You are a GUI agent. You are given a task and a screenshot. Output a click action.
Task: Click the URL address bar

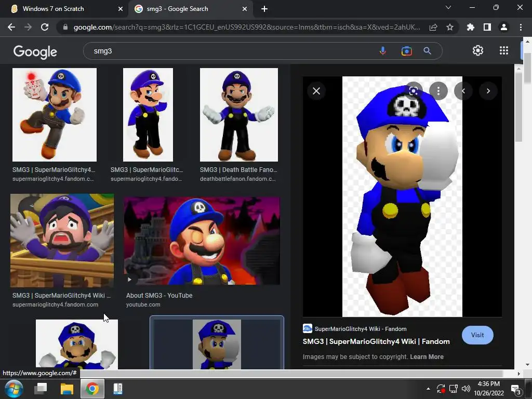(x=247, y=27)
